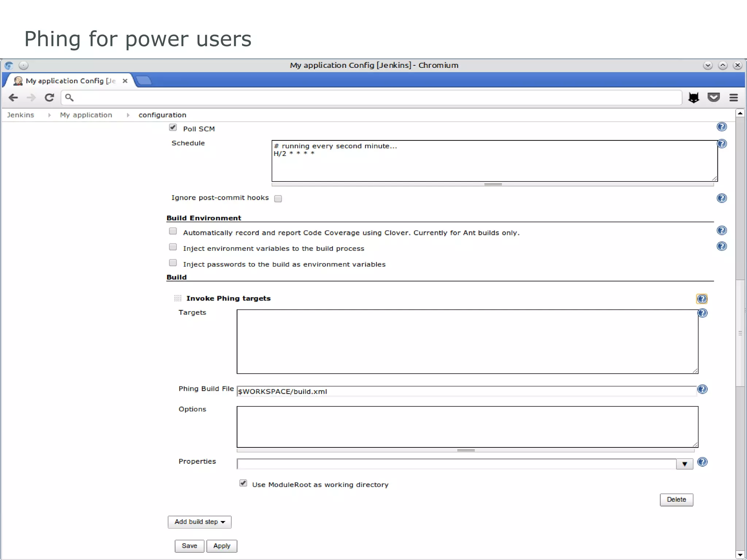Open help for Poll SCM

pyautogui.click(x=721, y=127)
